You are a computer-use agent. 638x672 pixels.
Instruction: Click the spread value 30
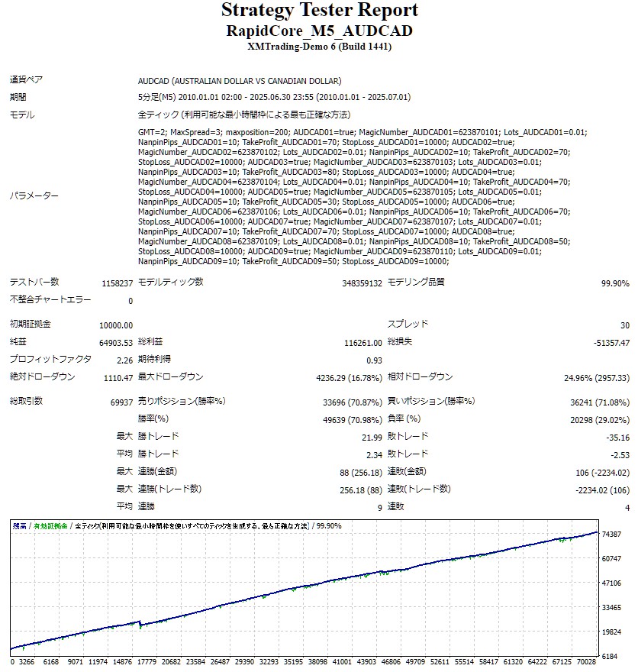click(x=625, y=325)
